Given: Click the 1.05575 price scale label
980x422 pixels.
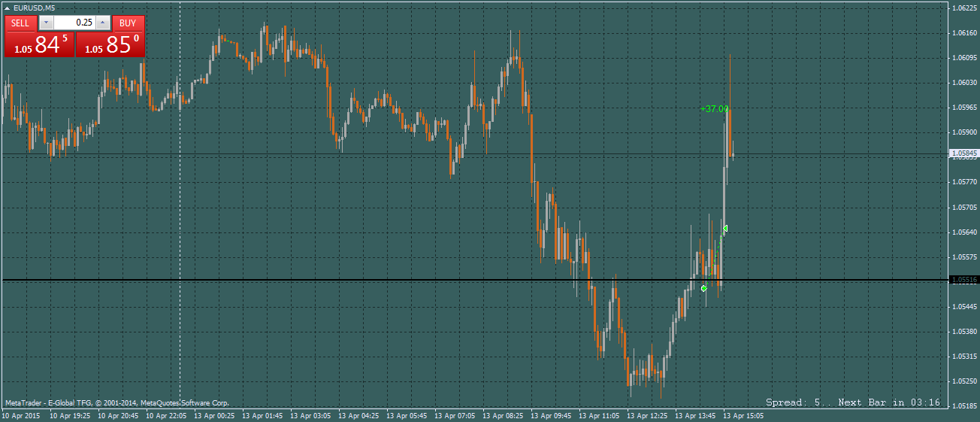Looking at the screenshot, I should pyautogui.click(x=963, y=257).
